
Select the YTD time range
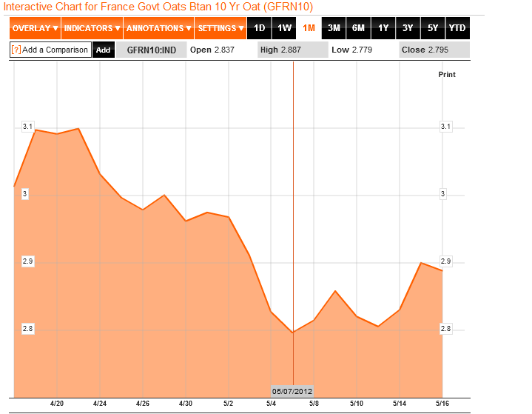point(457,28)
